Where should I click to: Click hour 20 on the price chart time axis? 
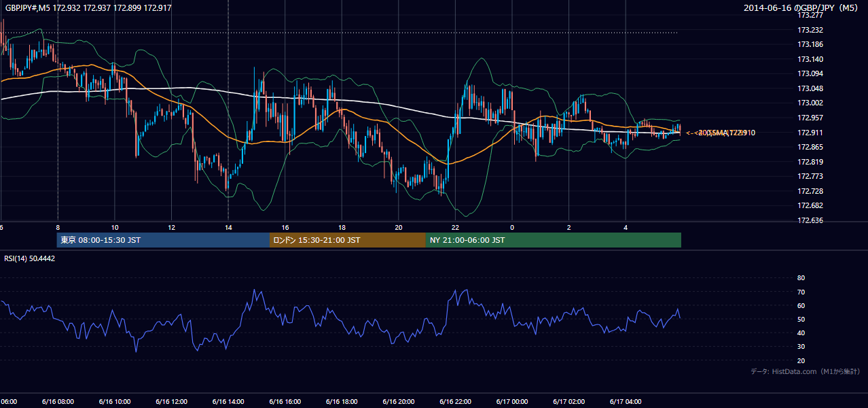(399, 227)
